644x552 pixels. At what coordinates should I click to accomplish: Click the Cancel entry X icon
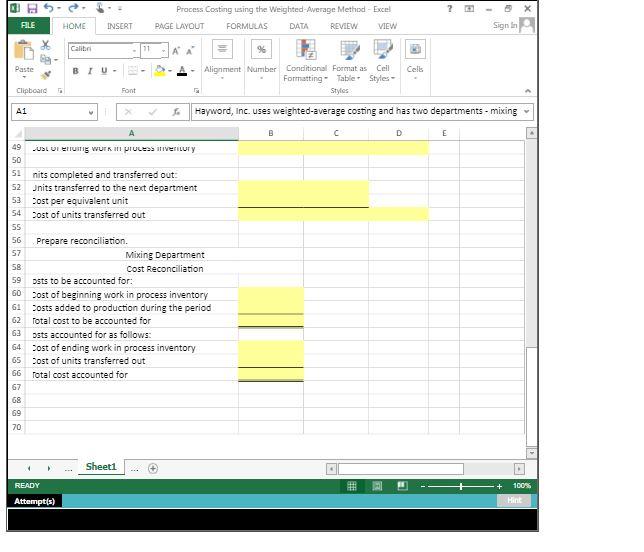pos(128,111)
